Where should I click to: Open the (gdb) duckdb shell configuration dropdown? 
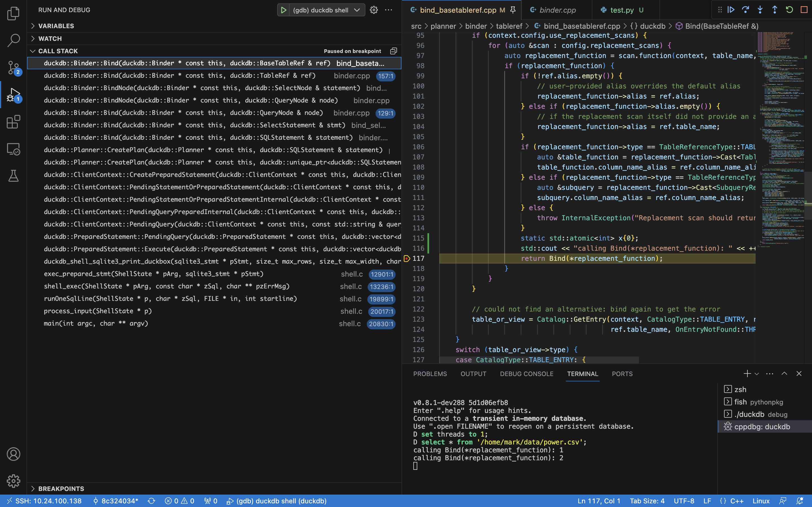(356, 10)
